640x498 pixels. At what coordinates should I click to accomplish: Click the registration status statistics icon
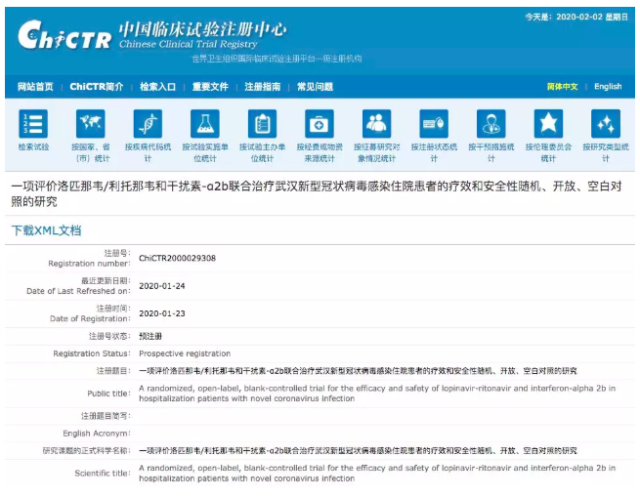pos(433,124)
